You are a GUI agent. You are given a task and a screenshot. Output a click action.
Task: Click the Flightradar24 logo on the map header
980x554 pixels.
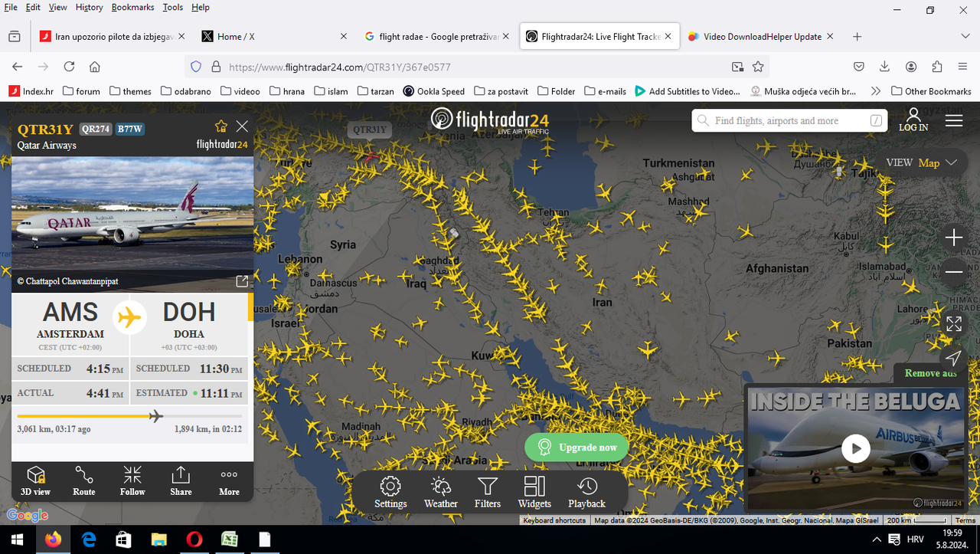[489, 120]
